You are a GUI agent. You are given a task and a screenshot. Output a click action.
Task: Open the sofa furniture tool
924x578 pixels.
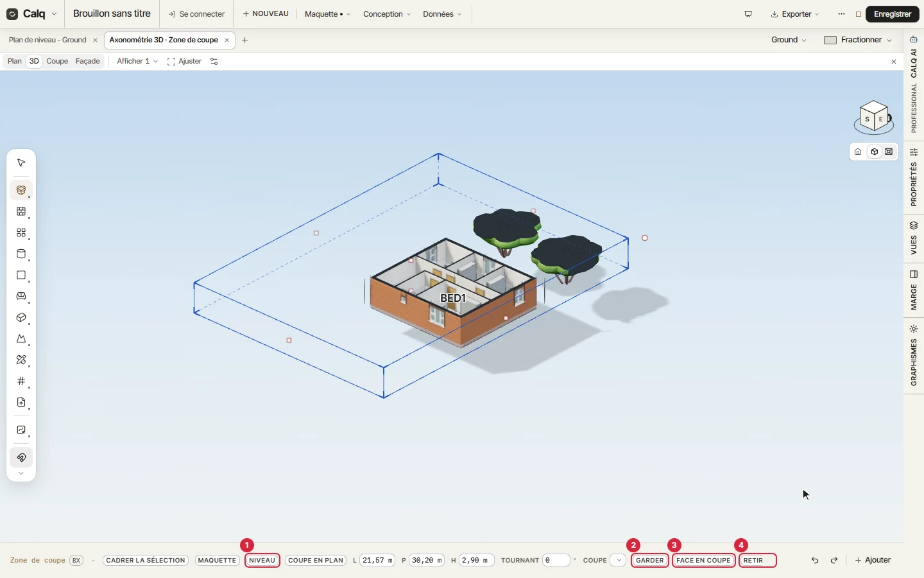tap(21, 296)
